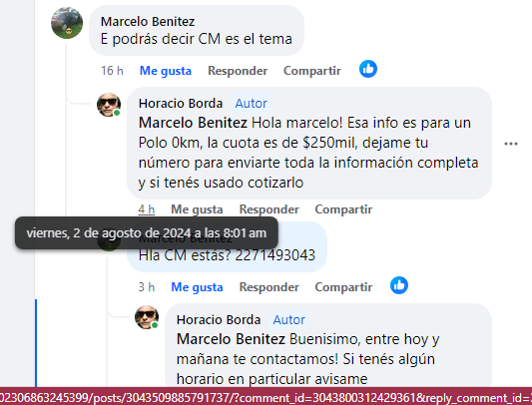Click Compartir under the first comment
Viewport: 532px width, 405px height.
coord(312,71)
